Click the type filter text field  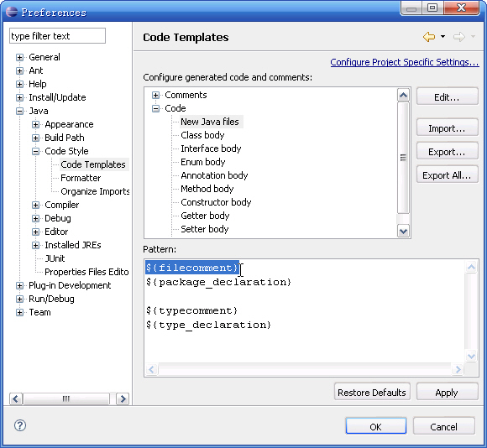pyautogui.click(x=57, y=36)
